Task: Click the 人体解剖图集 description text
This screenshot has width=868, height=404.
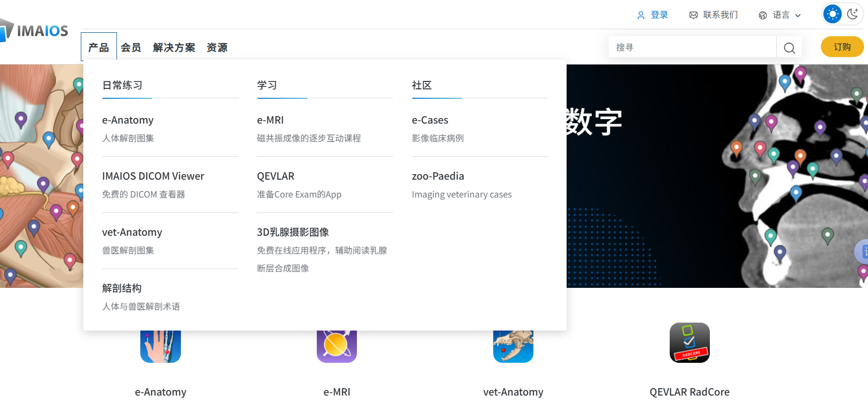Action: coord(128,138)
